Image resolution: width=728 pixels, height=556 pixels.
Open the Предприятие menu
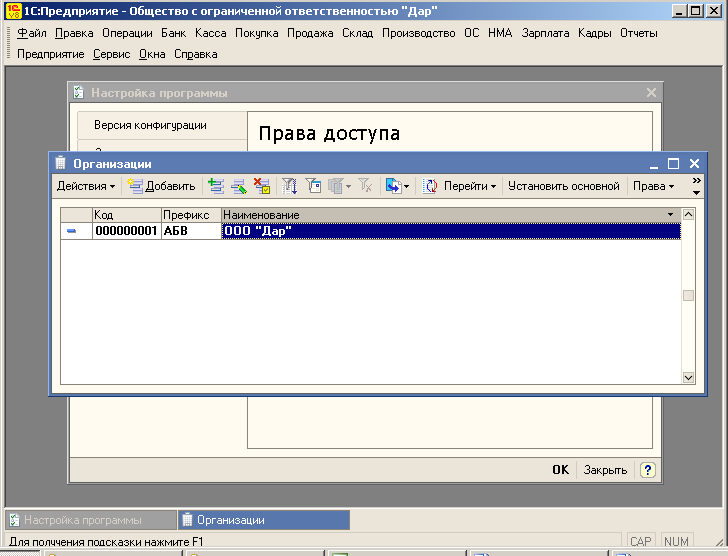coord(51,54)
